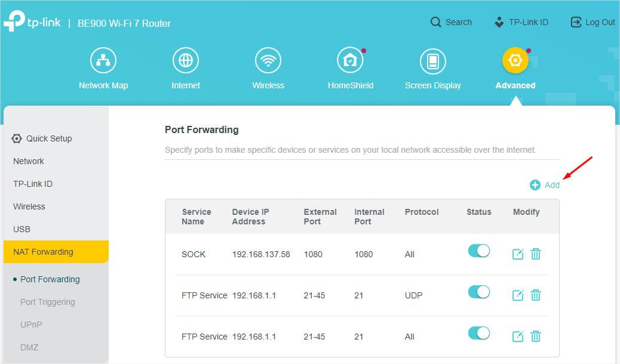Delete the UDP FTP Service rule
This screenshot has height=364, width=620.
536,295
